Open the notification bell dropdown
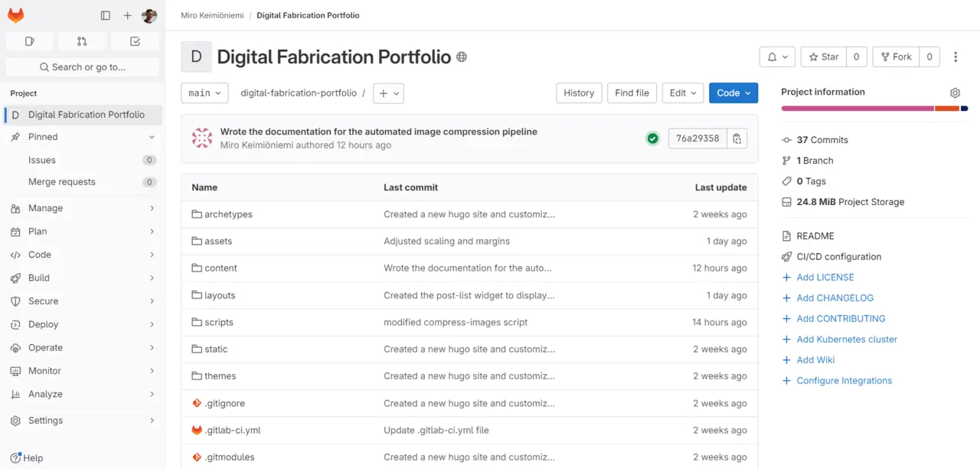 777,57
